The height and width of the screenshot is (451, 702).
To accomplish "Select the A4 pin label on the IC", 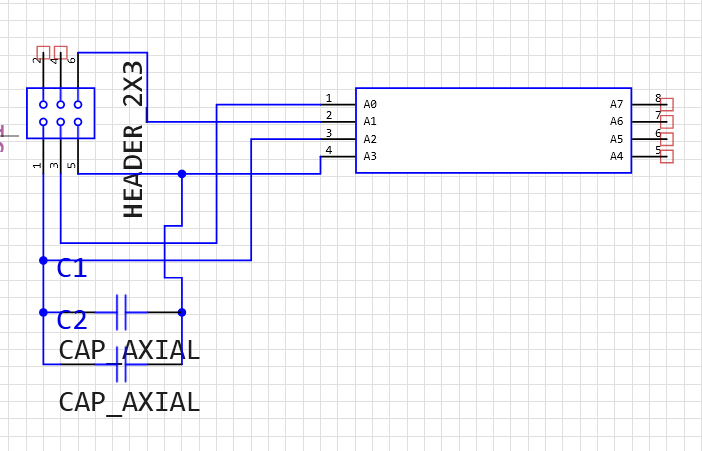I will 616,156.
